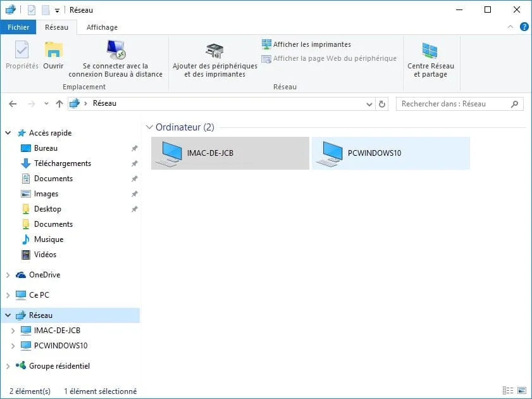Click Afficher la page Web du périphérique

[x=329, y=58]
